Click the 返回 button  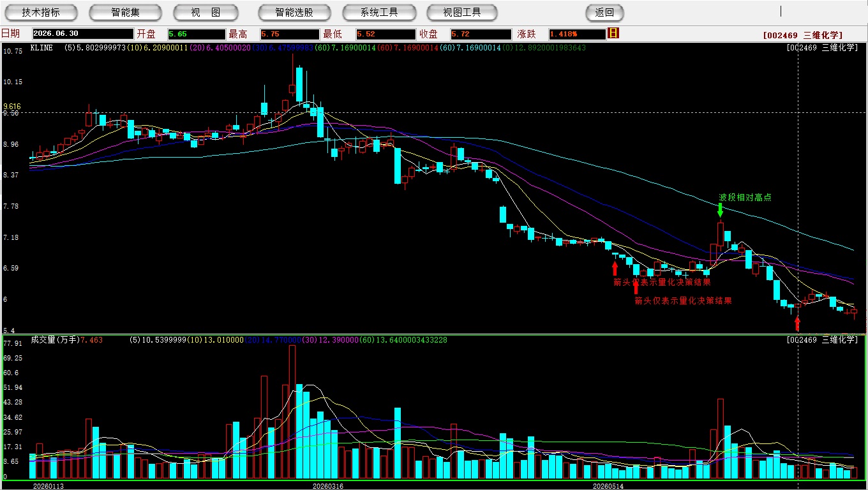tap(604, 12)
